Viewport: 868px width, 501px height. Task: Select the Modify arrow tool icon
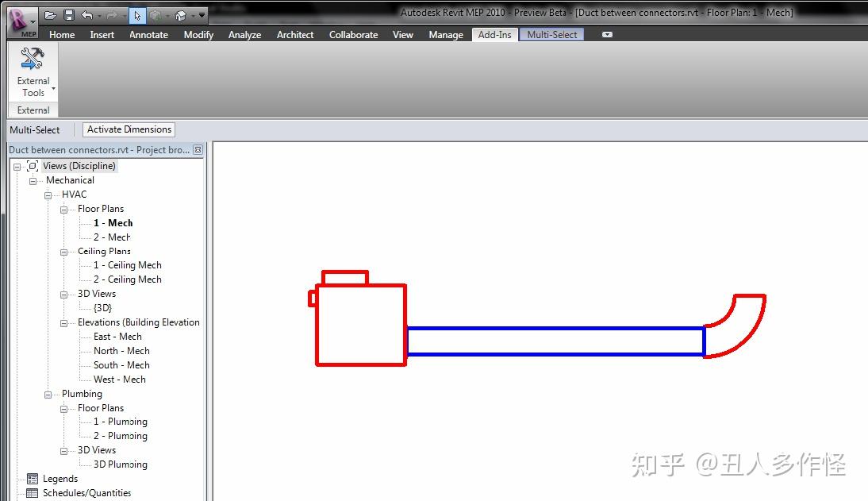click(x=137, y=14)
